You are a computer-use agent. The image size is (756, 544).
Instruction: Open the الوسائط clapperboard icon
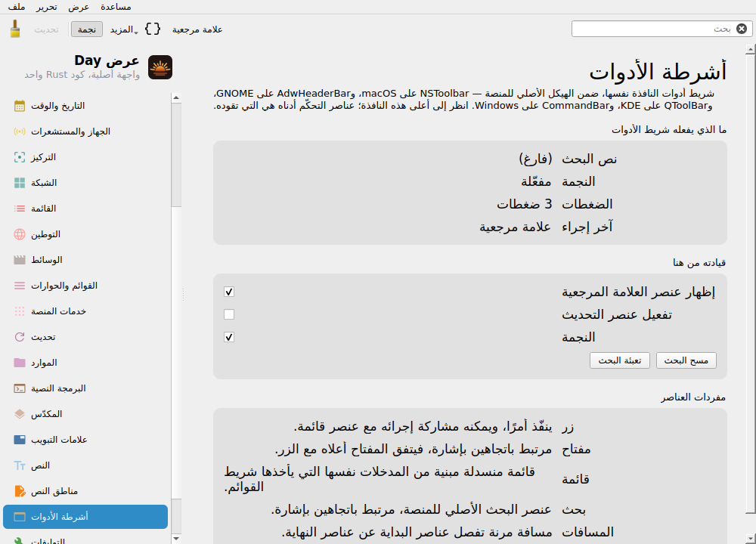pyautogui.click(x=20, y=260)
